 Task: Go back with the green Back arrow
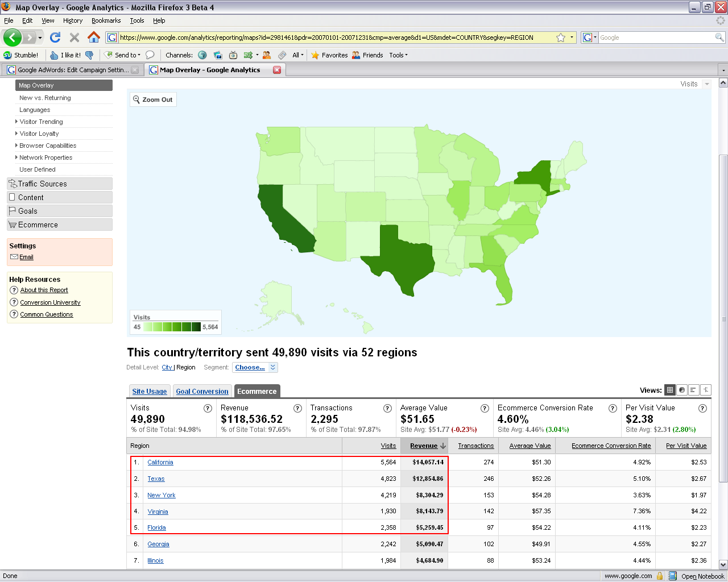point(13,38)
